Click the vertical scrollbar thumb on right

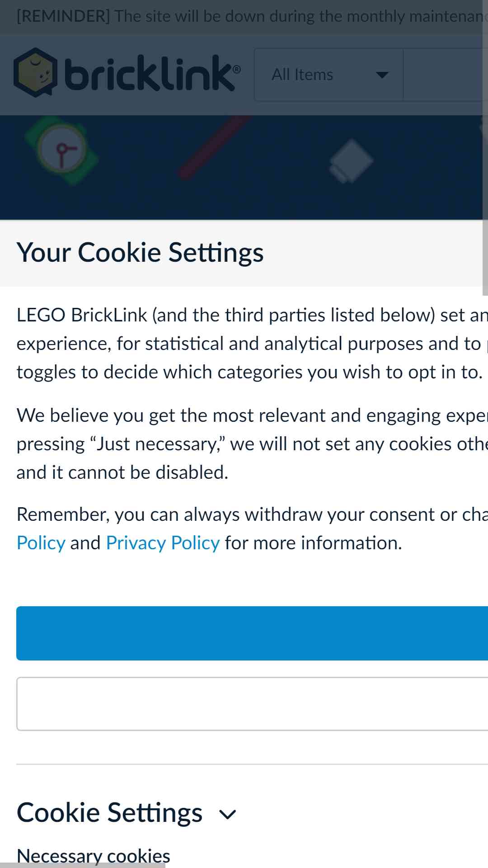(485, 148)
